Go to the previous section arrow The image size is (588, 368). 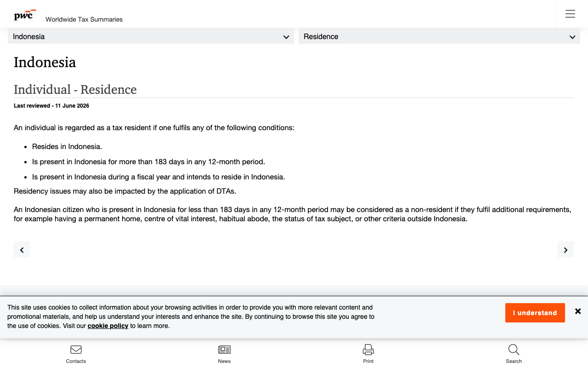click(x=22, y=250)
